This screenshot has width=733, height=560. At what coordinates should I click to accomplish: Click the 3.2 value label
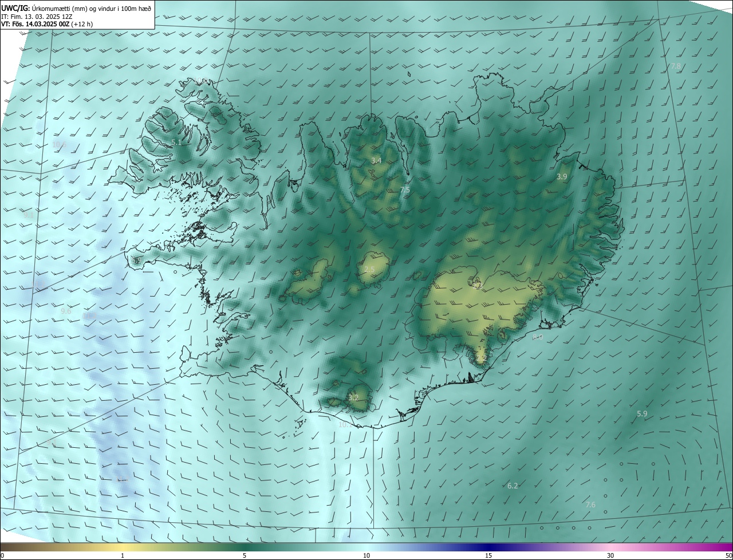[353, 397]
